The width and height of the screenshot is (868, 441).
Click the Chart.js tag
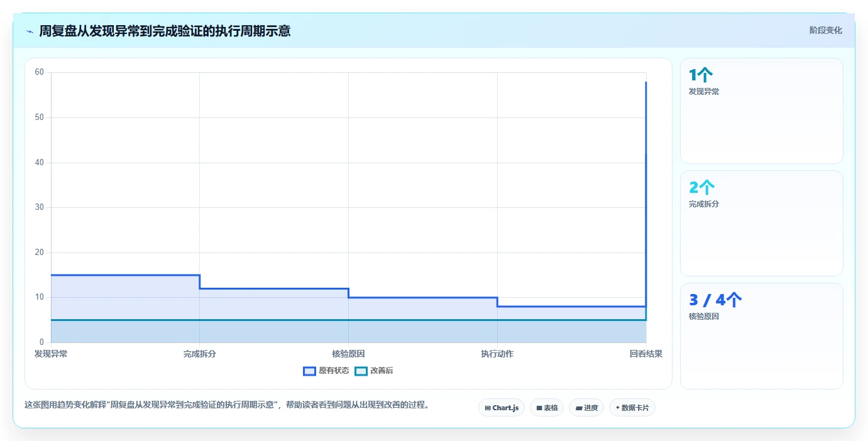(502, 408)
